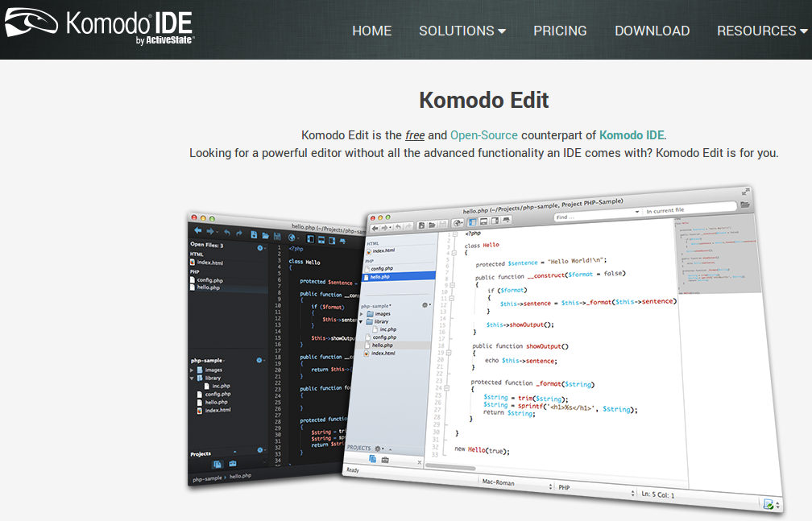
Task: Click light window green zoom button
Action: coord(388,217)
